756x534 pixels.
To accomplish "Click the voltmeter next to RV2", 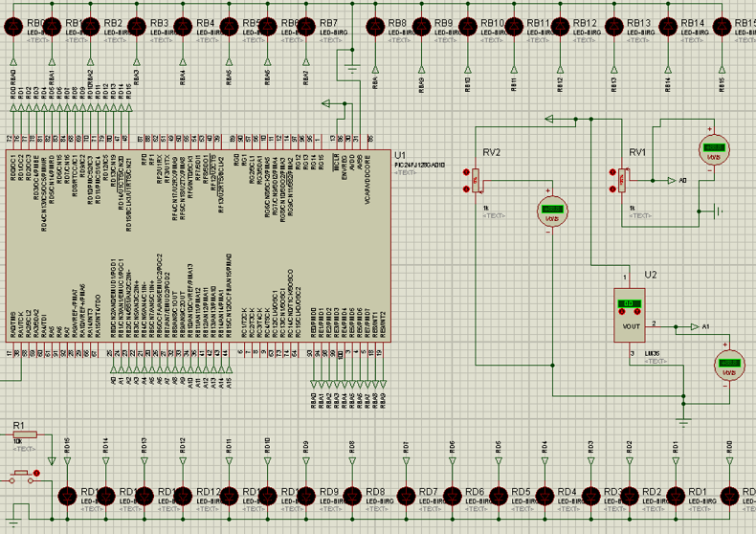I will point(551,211).
